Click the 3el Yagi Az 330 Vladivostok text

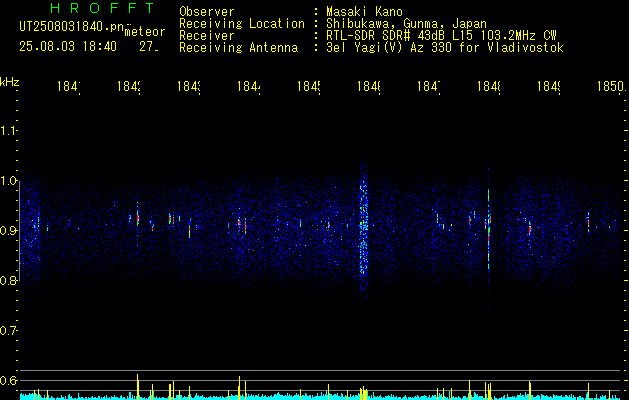(x=445, y=48)
